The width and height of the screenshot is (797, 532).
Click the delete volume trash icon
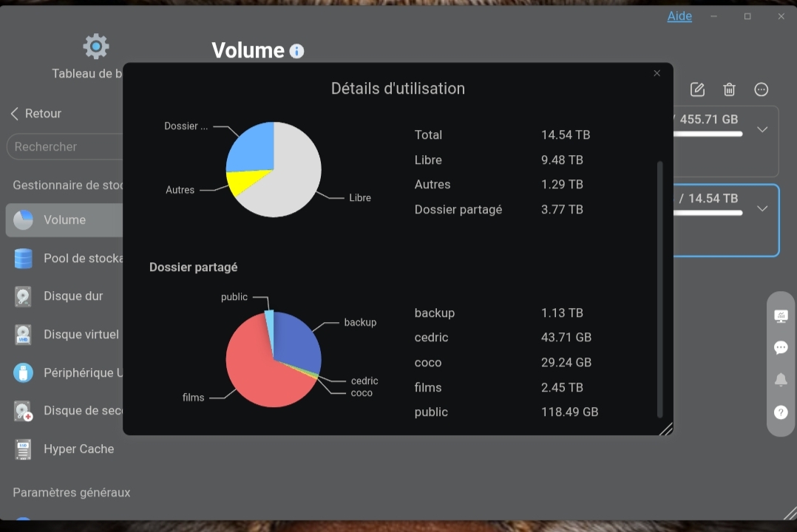pos(730,89)
